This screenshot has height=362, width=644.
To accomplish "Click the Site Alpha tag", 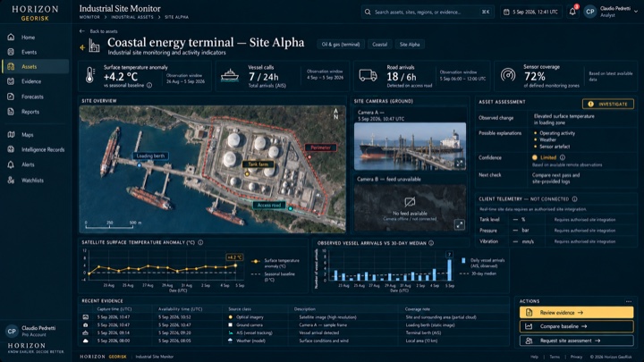I will click(x=410, y=45).
